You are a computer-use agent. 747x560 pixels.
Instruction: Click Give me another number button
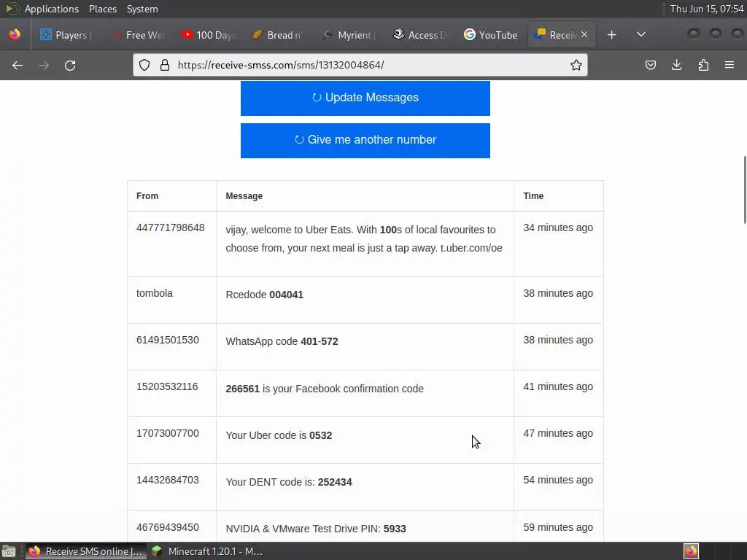point(365,141)
